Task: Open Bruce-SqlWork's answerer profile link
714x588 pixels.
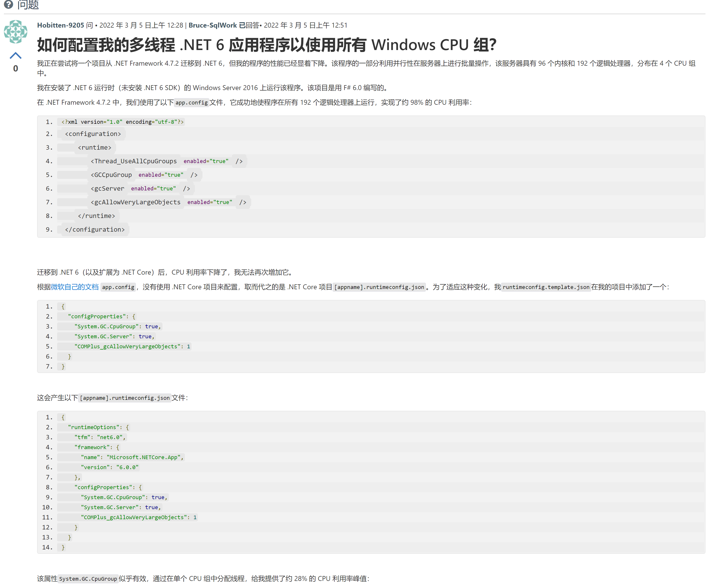Action: [213, 25]
